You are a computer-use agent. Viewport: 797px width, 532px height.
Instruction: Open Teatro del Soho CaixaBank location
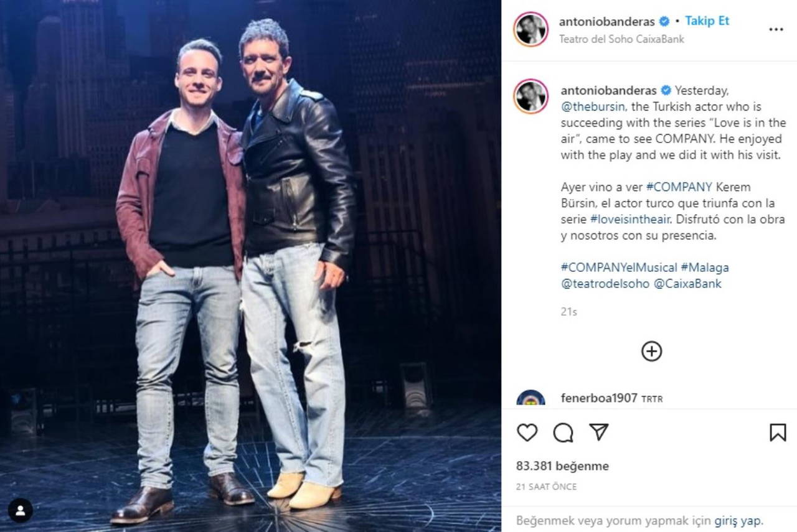pyautogui.click(x=621, y=39)
